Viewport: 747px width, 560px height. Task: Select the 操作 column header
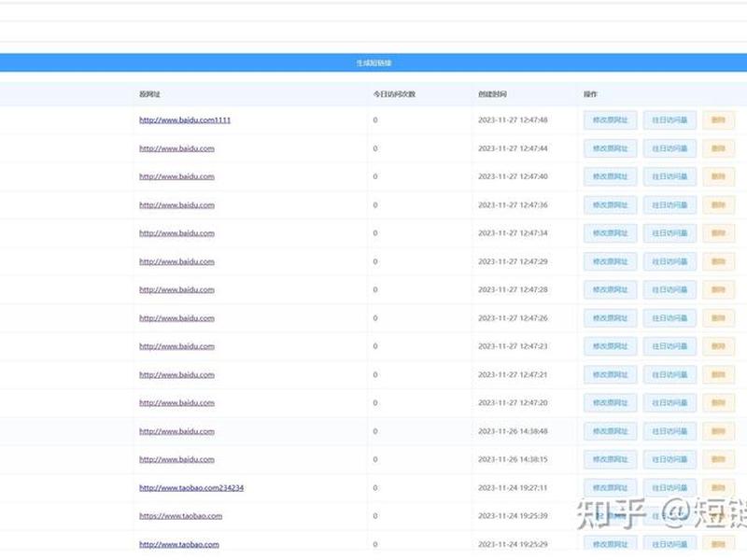coord(590,94)
